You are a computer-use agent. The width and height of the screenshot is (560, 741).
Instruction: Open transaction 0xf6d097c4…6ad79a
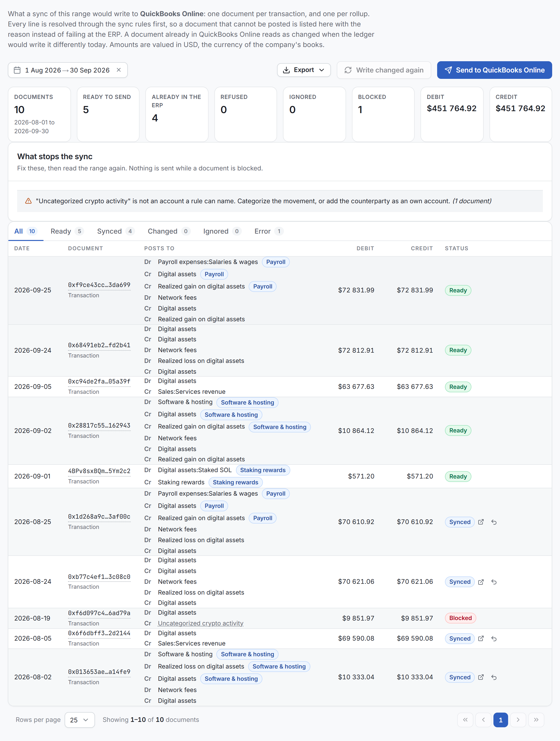[99, 613]
